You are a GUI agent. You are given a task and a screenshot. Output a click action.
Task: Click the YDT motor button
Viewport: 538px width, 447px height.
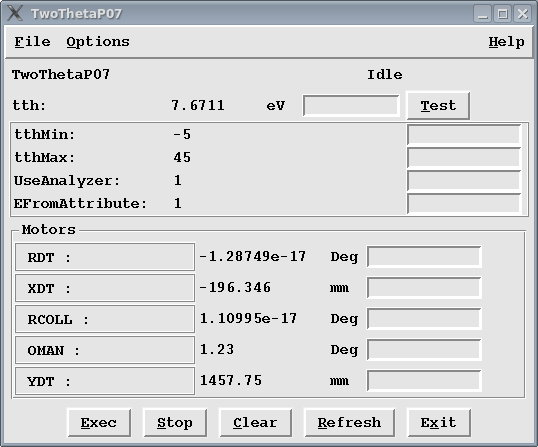tap(105, 381)
